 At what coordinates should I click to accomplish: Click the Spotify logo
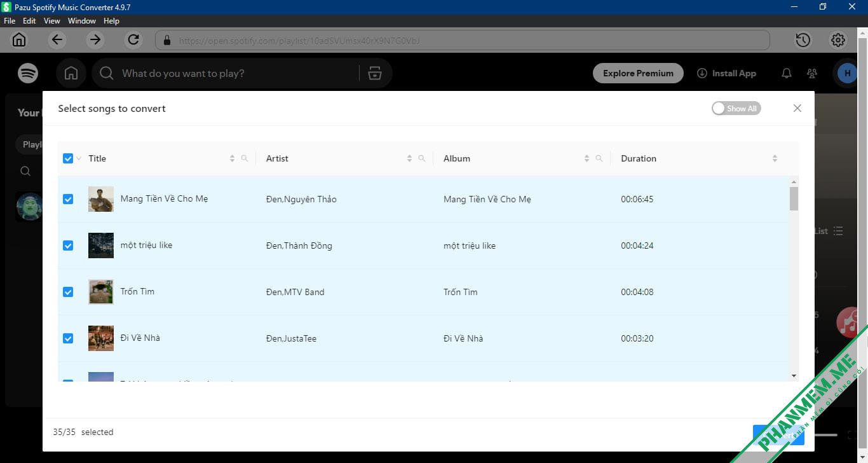[28, 73]
